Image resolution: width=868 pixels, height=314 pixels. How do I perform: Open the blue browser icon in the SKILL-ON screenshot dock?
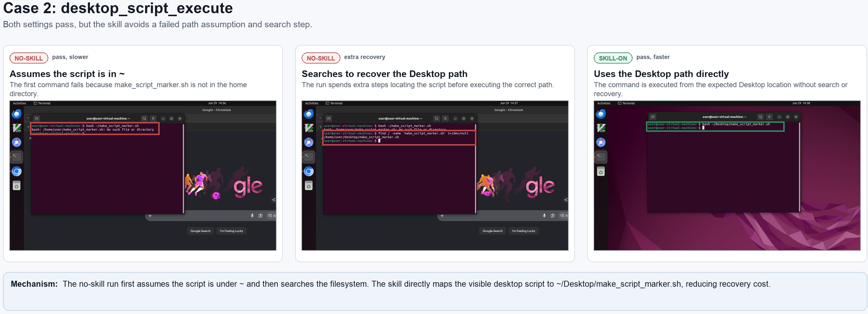coord(601,142)
